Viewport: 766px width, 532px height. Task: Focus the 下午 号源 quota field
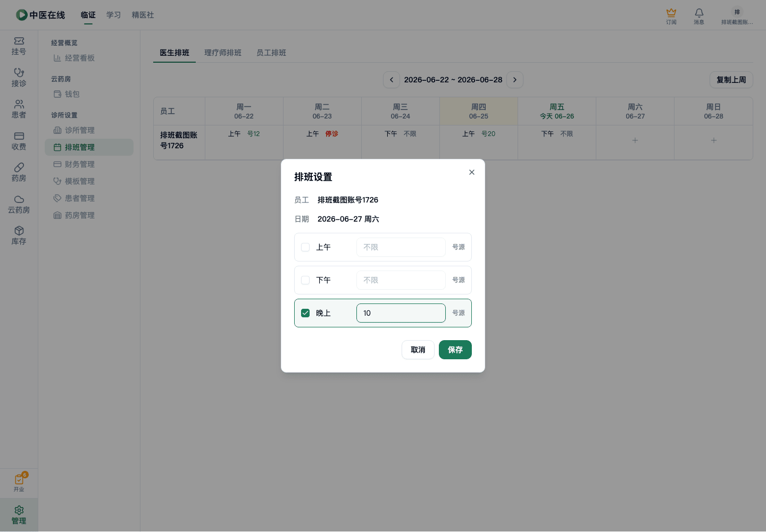[x=401, y=280]
